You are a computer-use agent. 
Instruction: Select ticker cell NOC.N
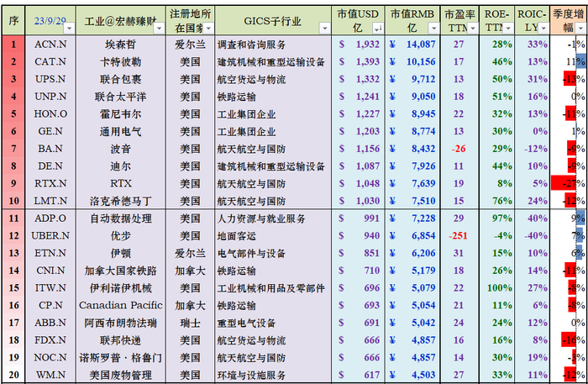coord(50,357)
